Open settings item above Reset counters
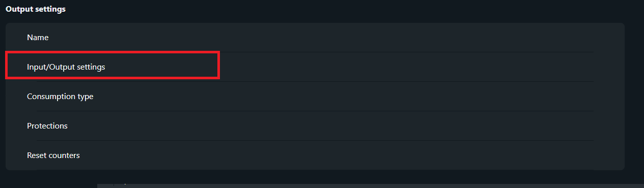 tap(315, 126)
